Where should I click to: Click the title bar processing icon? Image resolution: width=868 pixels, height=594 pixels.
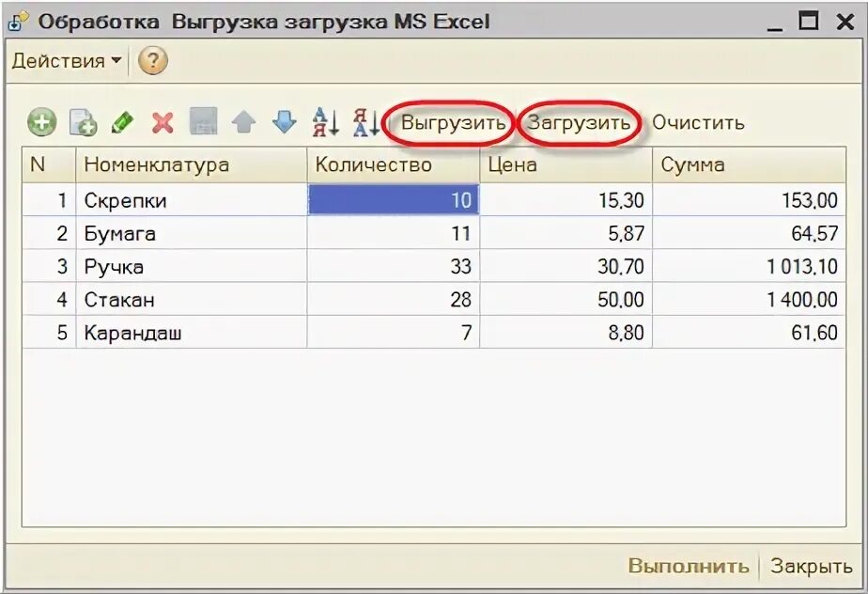(18, 23)
